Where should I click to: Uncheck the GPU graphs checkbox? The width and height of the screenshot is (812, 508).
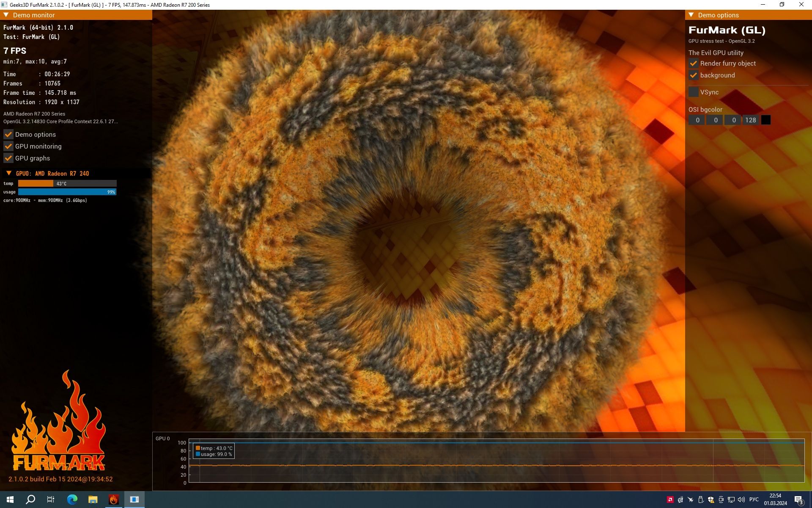pos(8,158)
